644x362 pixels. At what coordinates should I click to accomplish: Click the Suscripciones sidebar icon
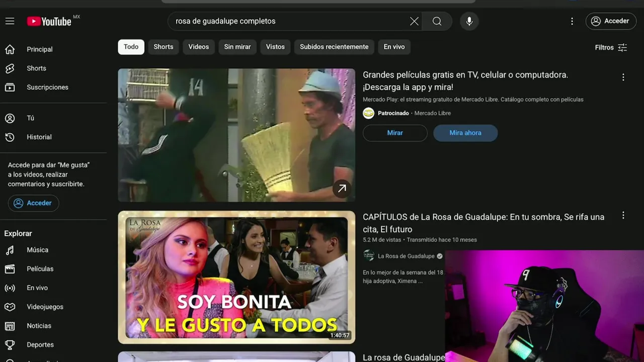[x=10, y=87]
